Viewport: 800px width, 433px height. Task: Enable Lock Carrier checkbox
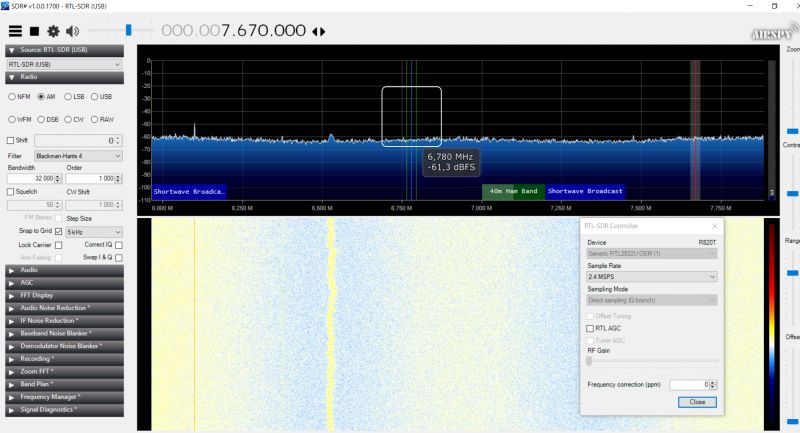click(59, 245)
